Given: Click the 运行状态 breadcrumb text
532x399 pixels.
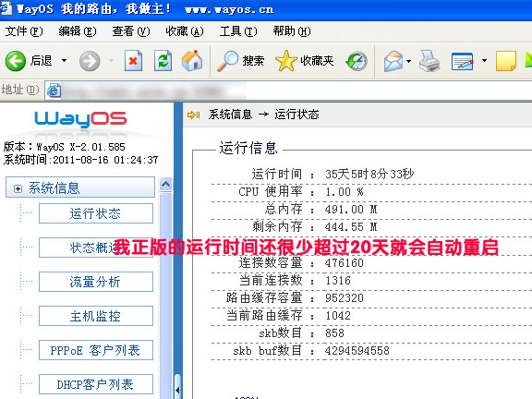Looking at the screenshot, I should (x=296, y=115).
